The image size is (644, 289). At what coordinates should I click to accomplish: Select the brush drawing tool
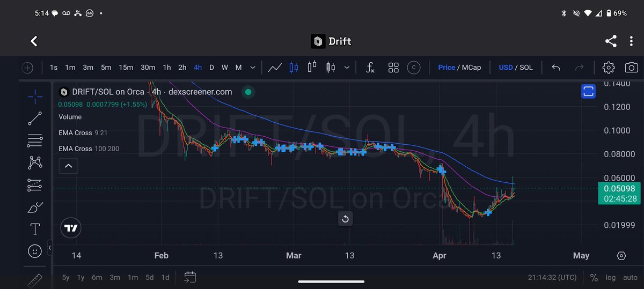pos(35,207)
